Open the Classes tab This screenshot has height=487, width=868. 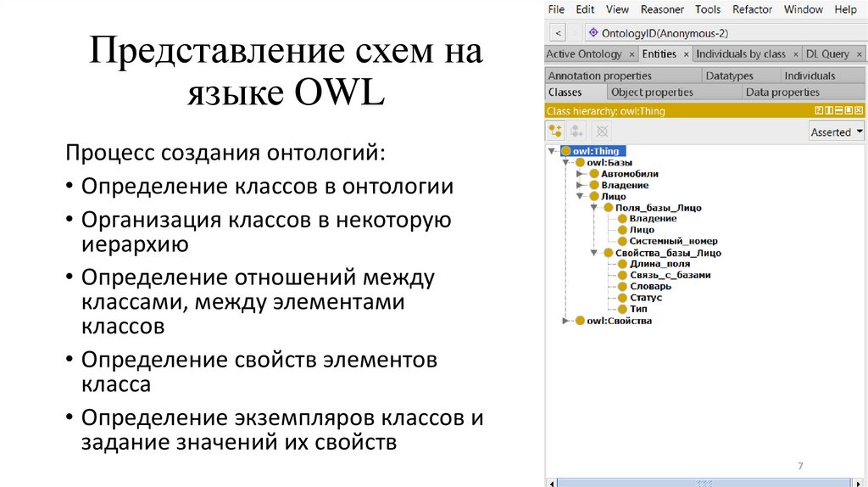coord(575,92)
